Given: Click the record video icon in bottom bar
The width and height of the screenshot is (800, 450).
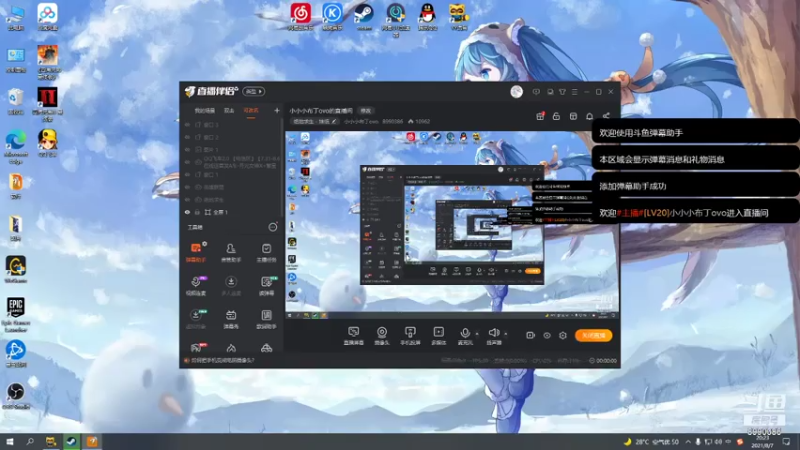Looking at the screenshot, I should click(530, 335).
